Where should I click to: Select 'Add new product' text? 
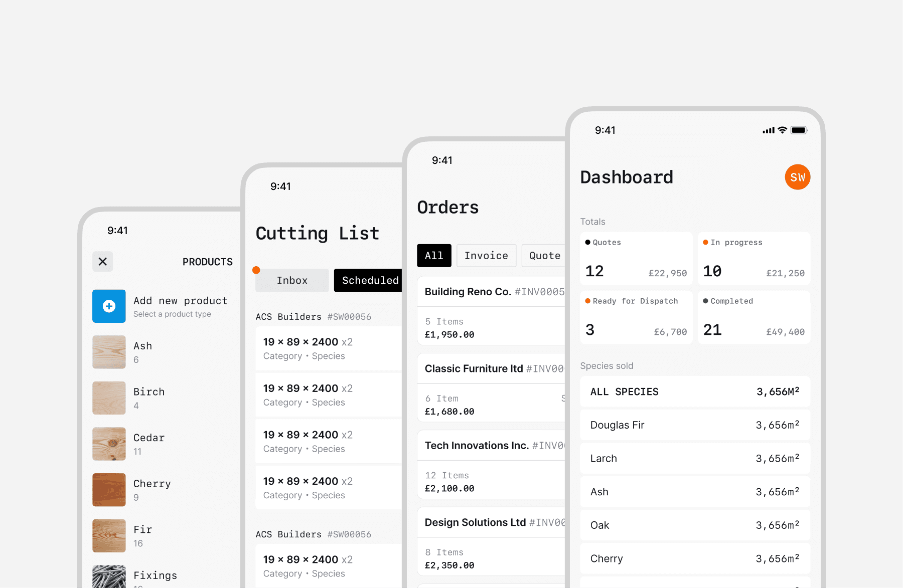point(181,301)
